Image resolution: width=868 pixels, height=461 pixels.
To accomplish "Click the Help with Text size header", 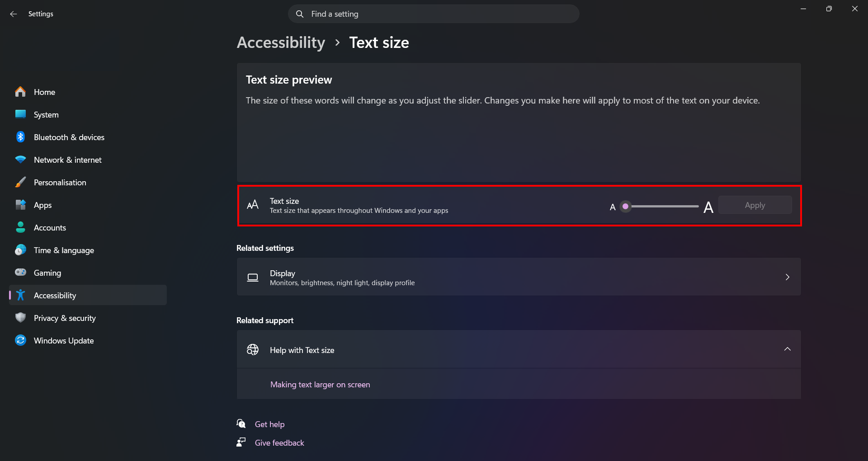I will tap(519, 349).
